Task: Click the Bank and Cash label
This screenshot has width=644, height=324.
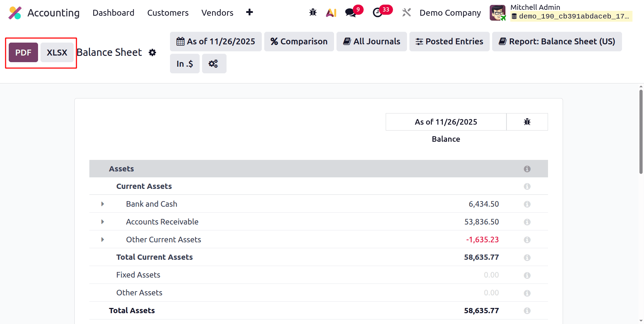Action: coord(151,204)
